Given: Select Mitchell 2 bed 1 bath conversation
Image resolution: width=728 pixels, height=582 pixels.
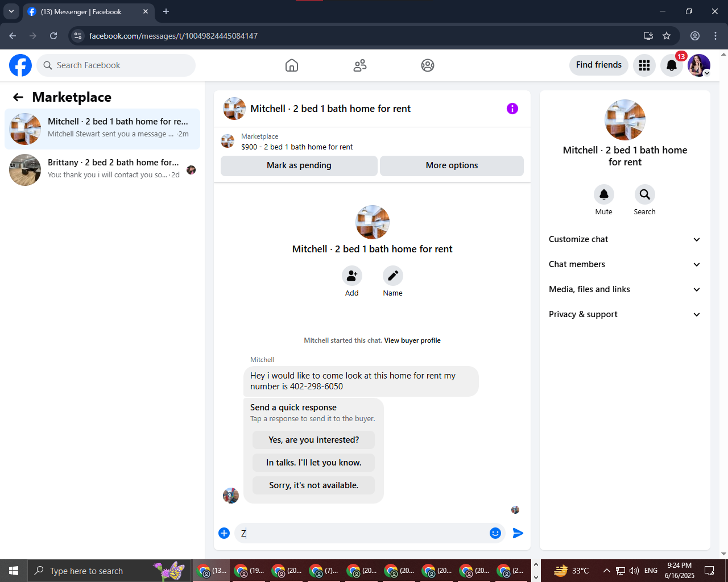Looking at the screenshot, I should click(x=102, y=129).
